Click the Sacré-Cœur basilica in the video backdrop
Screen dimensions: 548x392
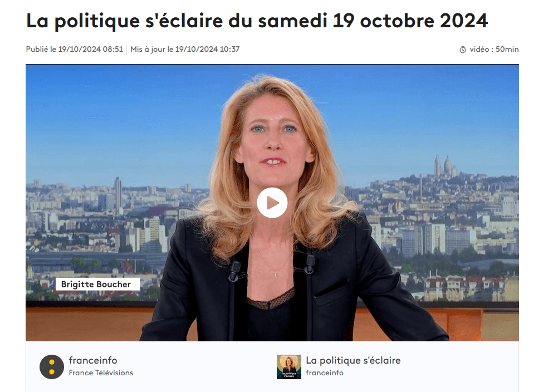[444, 166]
